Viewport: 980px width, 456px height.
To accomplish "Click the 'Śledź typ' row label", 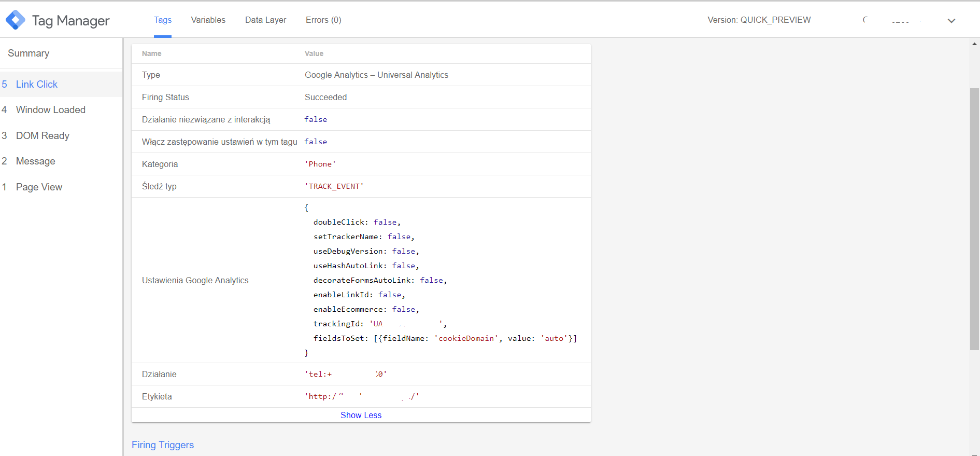I will point(159,186).
